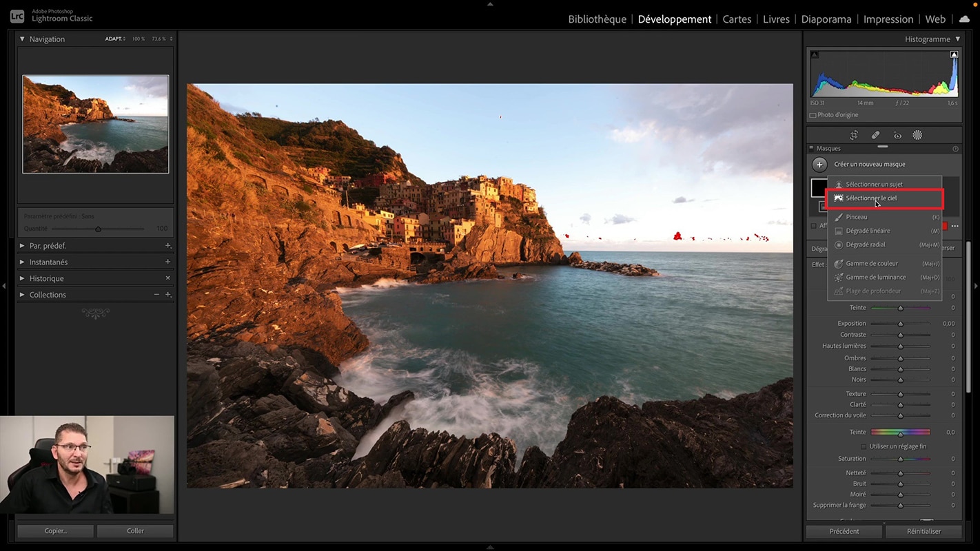Choose Pinceau mask option

(885, 217)
